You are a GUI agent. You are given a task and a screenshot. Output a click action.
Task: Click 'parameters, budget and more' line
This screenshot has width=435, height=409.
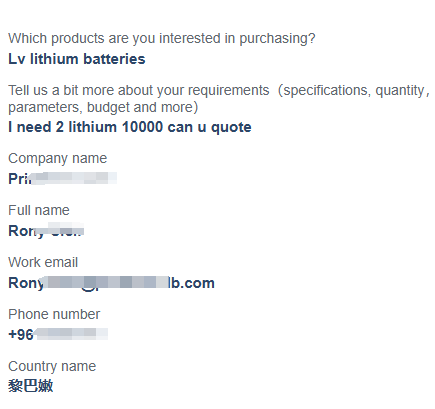point(103,108)
